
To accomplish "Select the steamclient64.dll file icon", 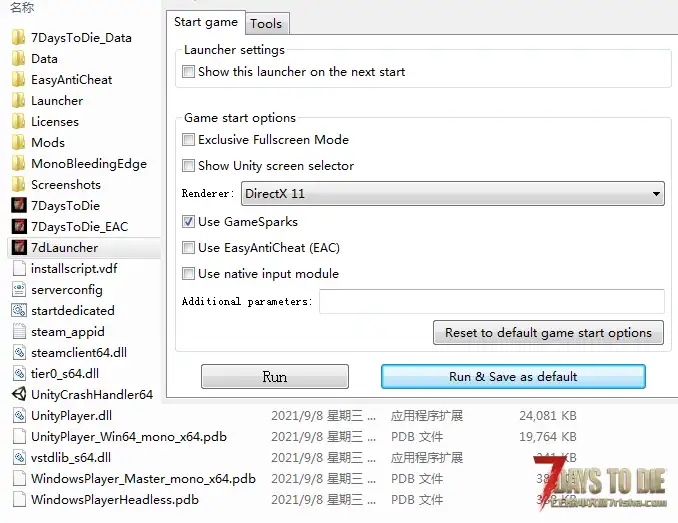I will point(18,353).
